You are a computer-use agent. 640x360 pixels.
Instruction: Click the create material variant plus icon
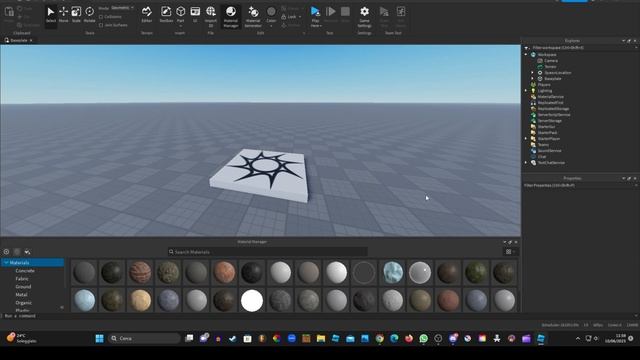tap(6, 252)
